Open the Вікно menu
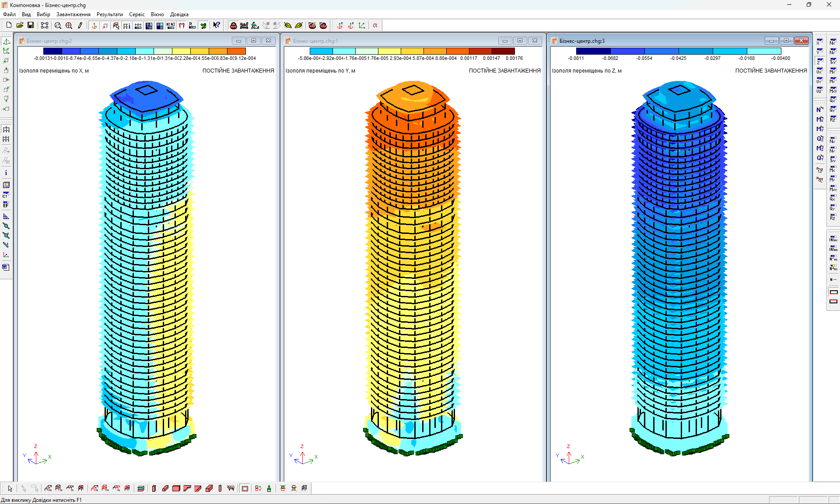 [157, 14]
